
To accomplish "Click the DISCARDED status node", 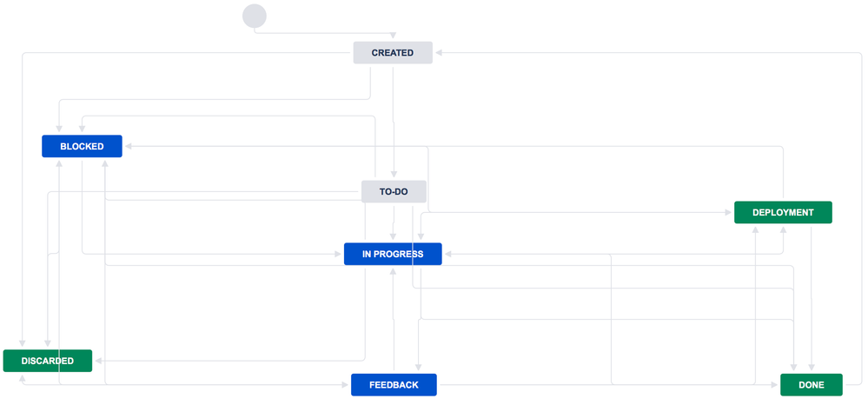I will pos(48,361).
